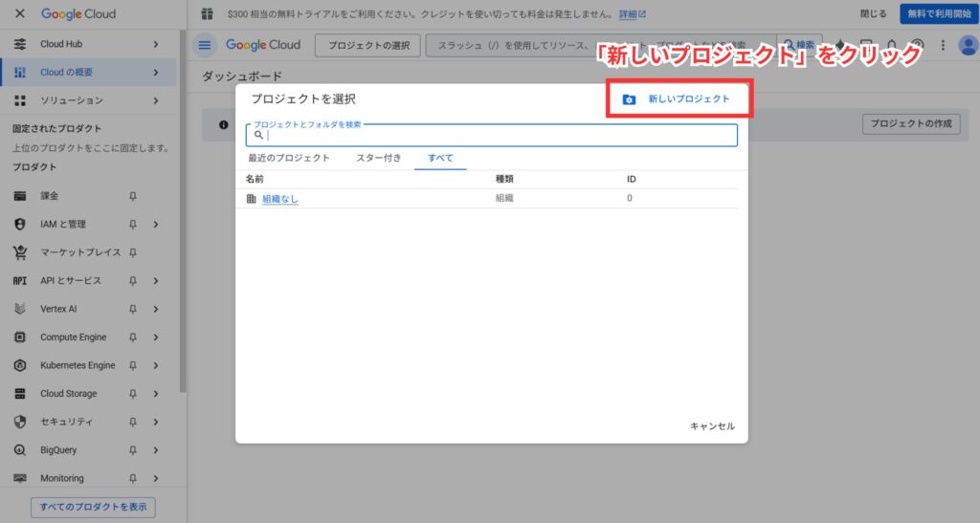980x523 pixels.
Task: Click the API とサービス icon
Action: pos(20,281)
